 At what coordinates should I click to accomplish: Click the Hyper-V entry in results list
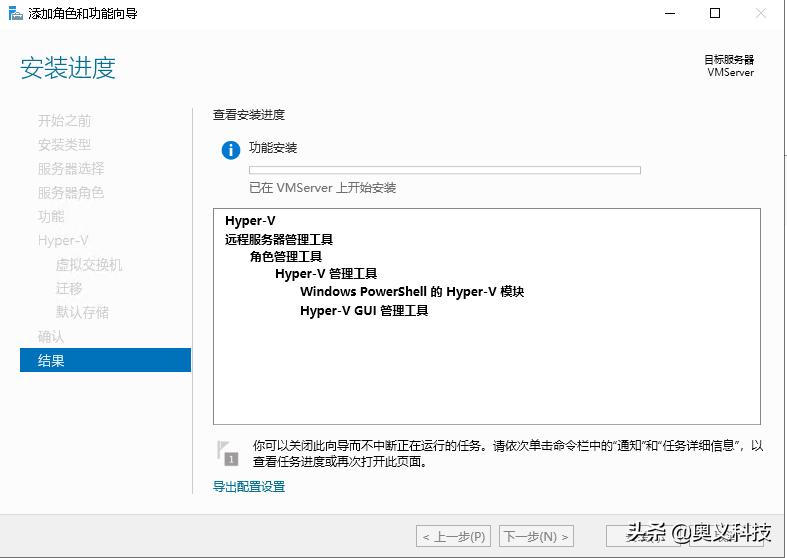(250, 221)
